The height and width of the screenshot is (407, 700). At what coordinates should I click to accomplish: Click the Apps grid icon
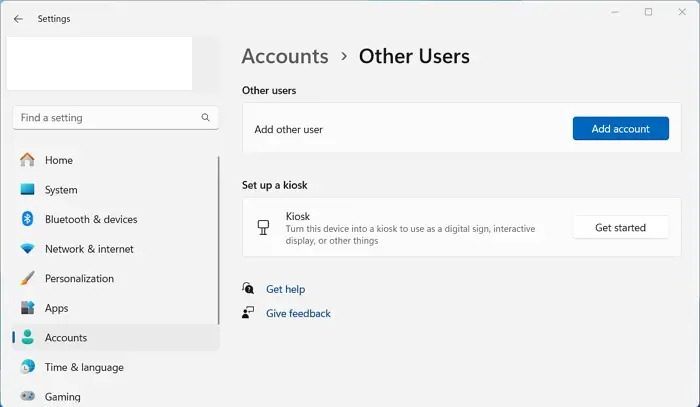point(27,308)
